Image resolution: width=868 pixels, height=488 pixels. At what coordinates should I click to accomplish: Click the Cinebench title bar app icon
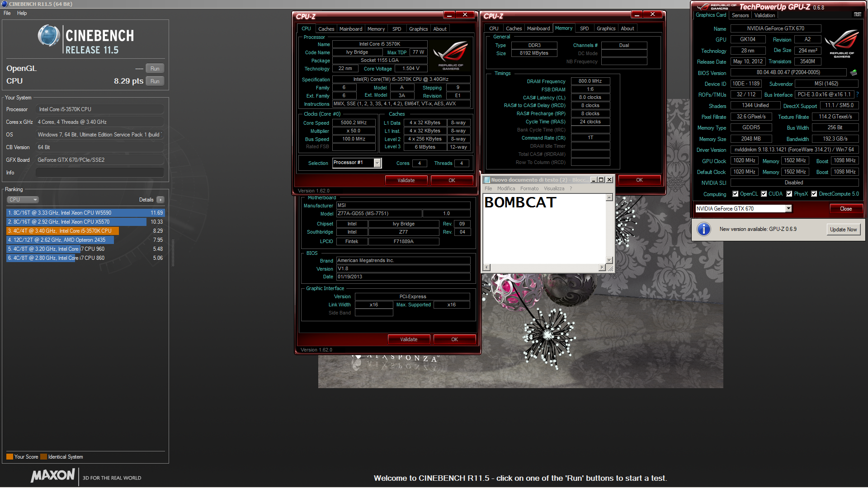coord(4,4)
